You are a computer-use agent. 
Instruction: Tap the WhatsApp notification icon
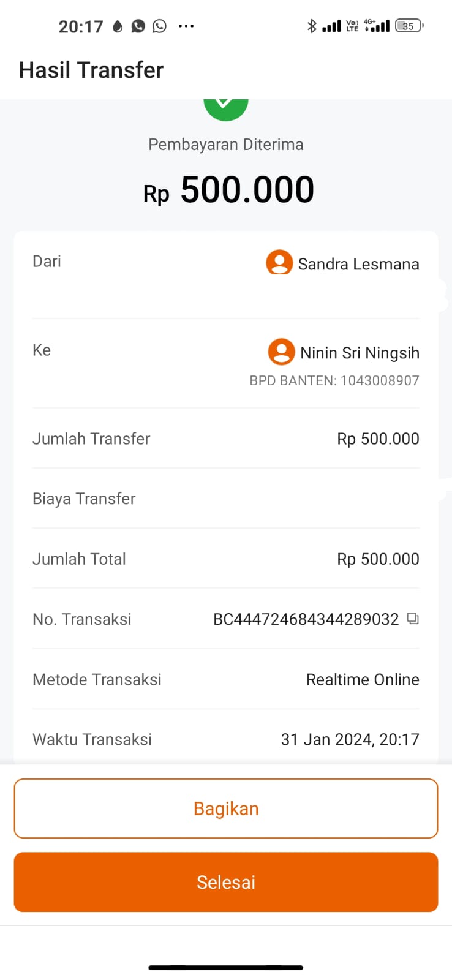pos(160,26)
